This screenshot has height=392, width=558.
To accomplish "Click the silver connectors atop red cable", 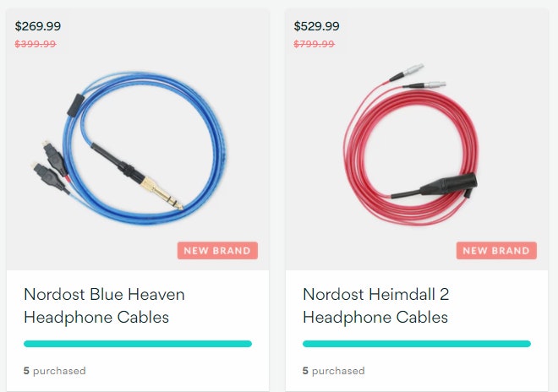I will pos(422,77).
